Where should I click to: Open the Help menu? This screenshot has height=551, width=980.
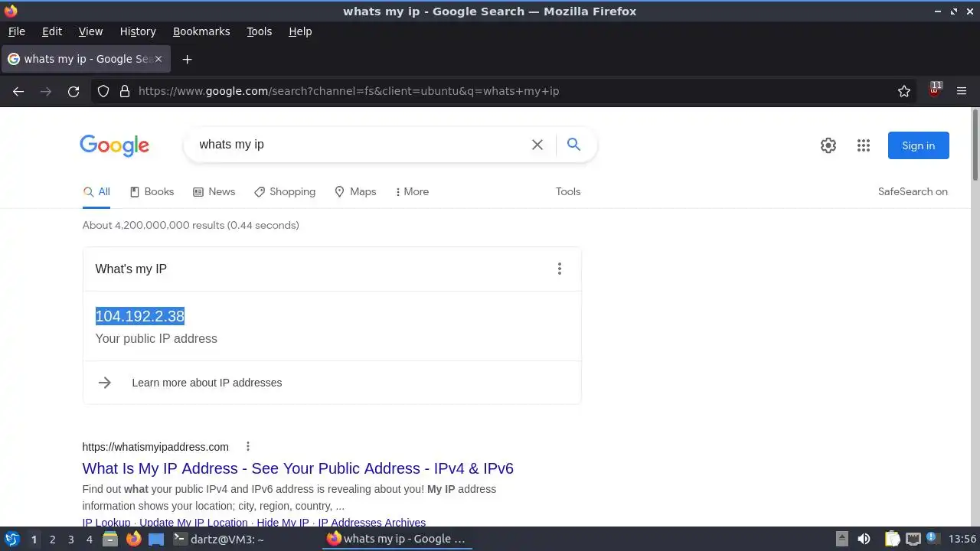(300, 31)
